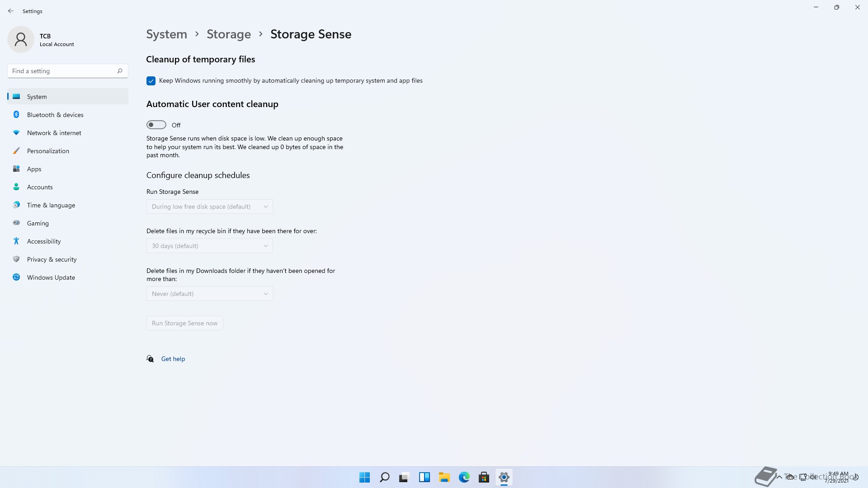This screenshot has width=868, height=488.
Task: Click the clock showing 9:49 AM
Action: click(837, 477)
